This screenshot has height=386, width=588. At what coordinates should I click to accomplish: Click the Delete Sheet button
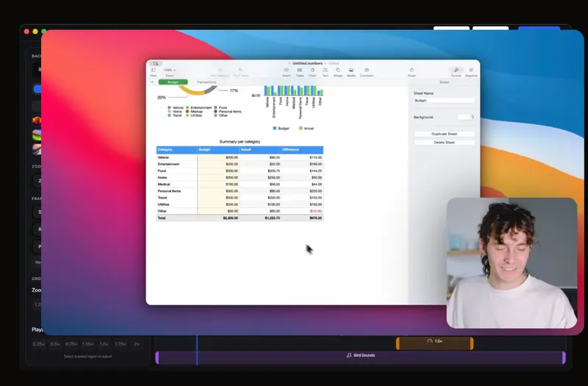click(x=444, y=142)
